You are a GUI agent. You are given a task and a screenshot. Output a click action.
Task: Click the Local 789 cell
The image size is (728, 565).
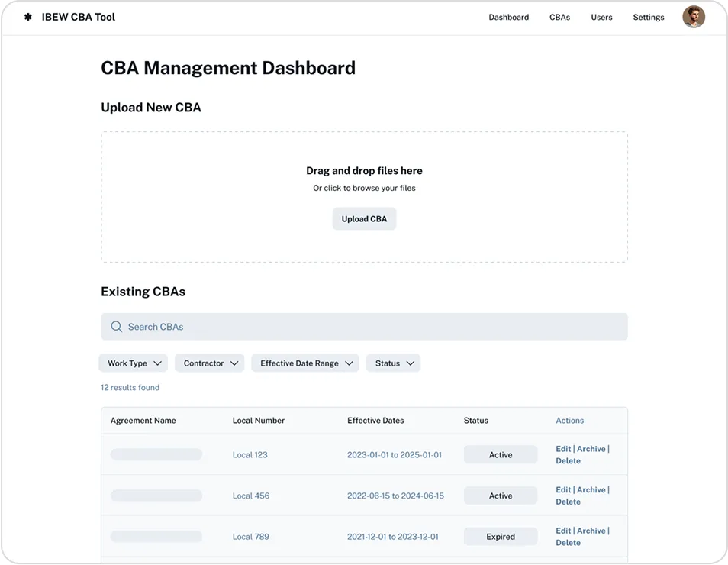pos(251,537)
